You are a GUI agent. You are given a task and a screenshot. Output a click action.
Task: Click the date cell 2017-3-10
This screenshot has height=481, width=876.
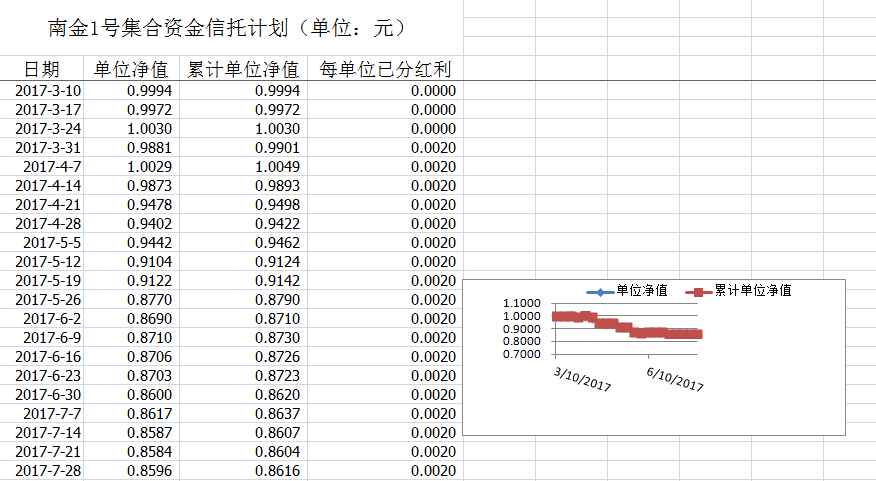click(49, 91)
